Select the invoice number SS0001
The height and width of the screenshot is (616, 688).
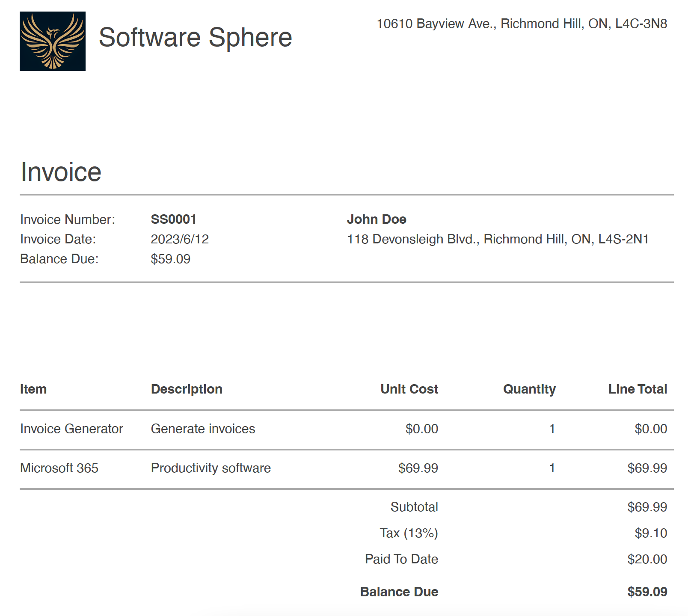173,219
